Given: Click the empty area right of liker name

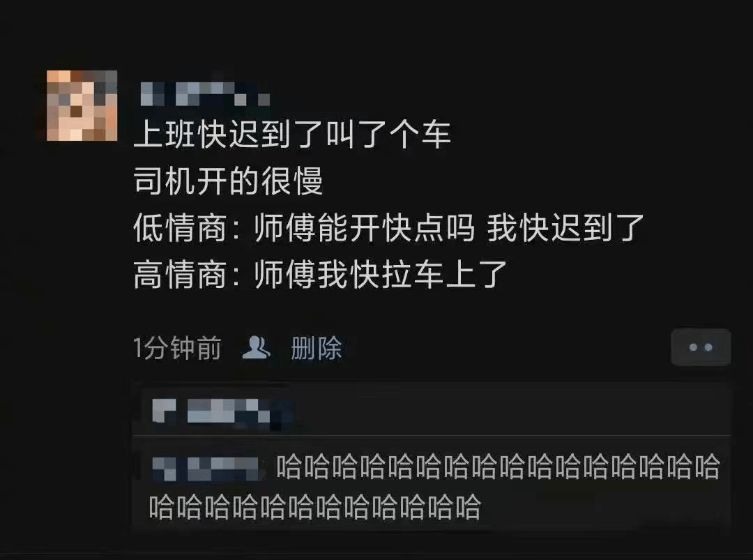Looking at the screenshot, I should click(x=509, y=411).
